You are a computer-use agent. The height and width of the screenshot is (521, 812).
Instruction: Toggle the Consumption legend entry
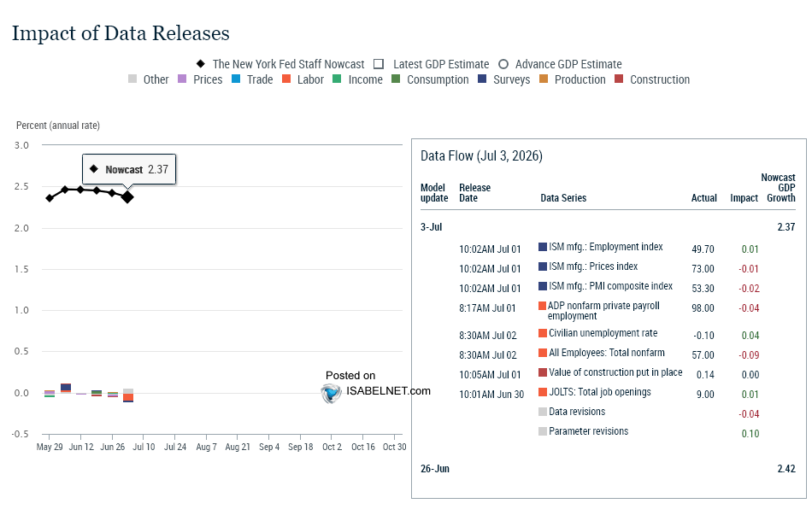[430, 79]
